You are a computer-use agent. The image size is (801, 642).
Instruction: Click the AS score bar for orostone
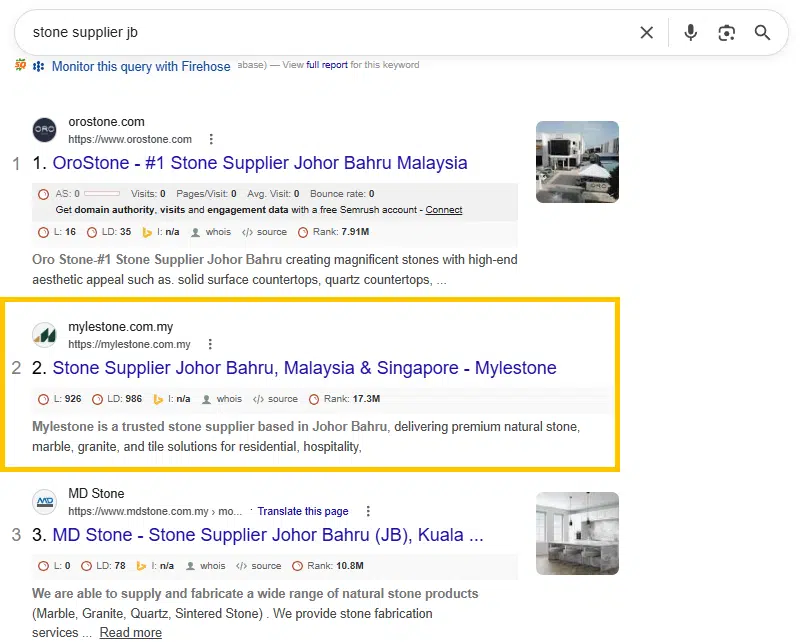pyautogui.click(x=102, y=194)
